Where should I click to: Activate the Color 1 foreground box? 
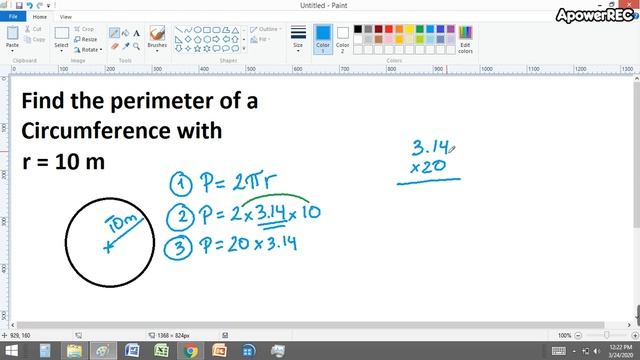coord(322,39)
